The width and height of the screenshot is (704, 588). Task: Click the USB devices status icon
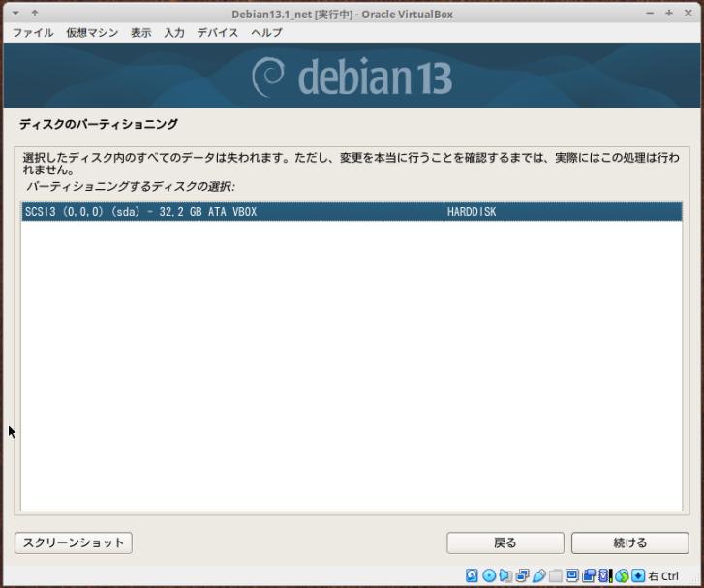pyautogui.click(x=539, y=575)
